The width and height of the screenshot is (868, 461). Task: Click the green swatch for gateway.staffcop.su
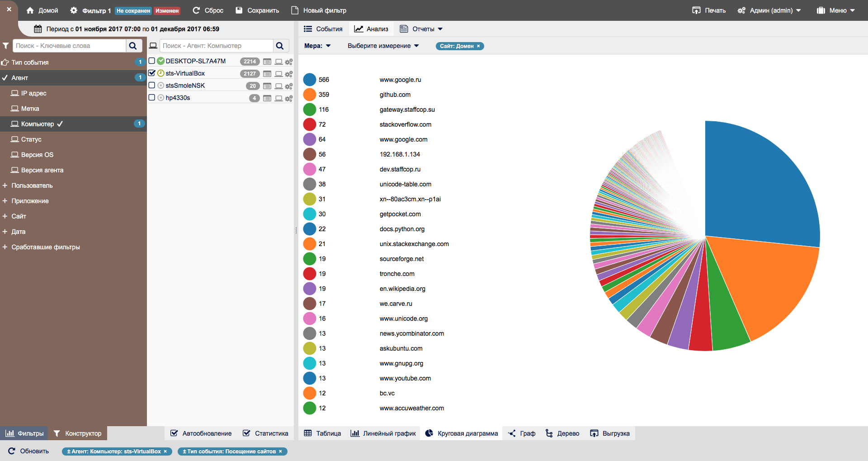coord(310,109)
